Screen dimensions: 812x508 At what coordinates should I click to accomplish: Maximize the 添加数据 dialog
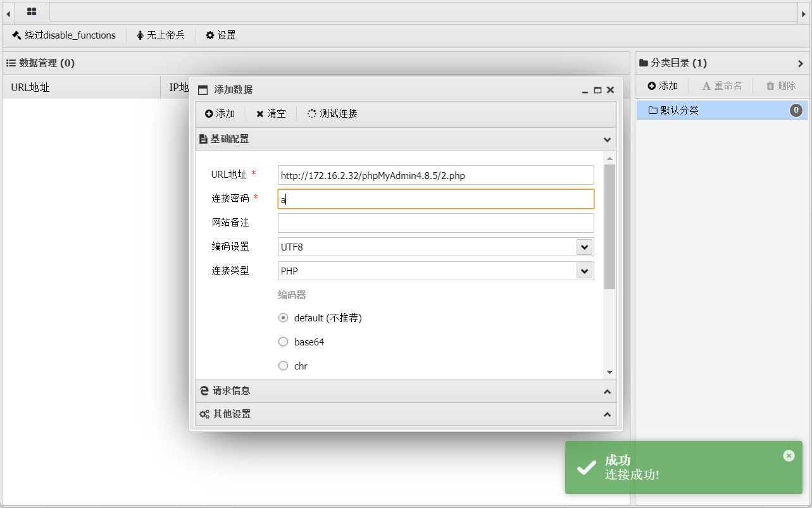pos(597,90)
